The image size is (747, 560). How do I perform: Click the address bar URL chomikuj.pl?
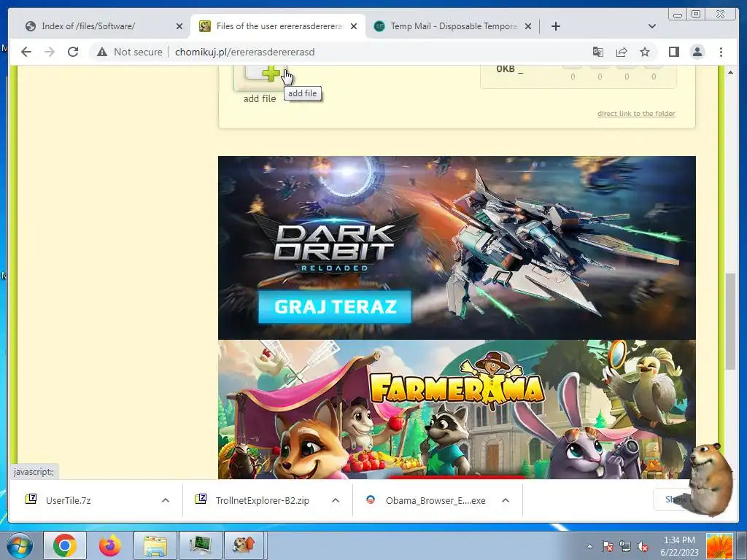[245, 52]
